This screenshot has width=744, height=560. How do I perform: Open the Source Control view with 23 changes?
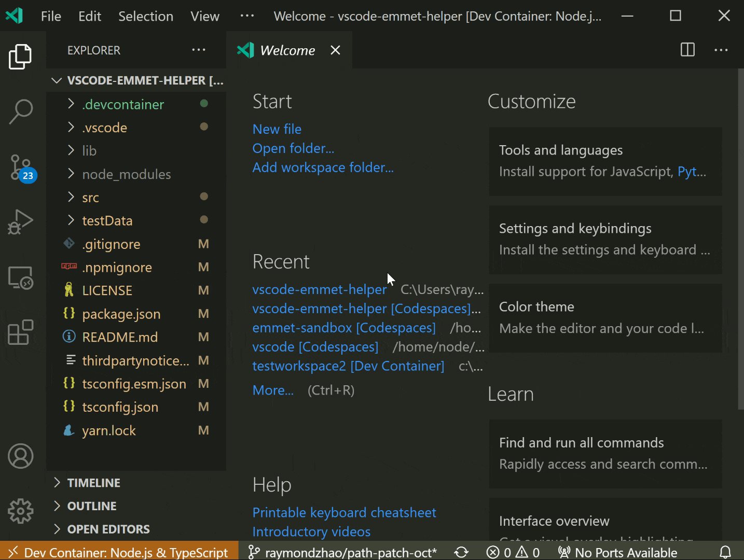click(20, 167)
